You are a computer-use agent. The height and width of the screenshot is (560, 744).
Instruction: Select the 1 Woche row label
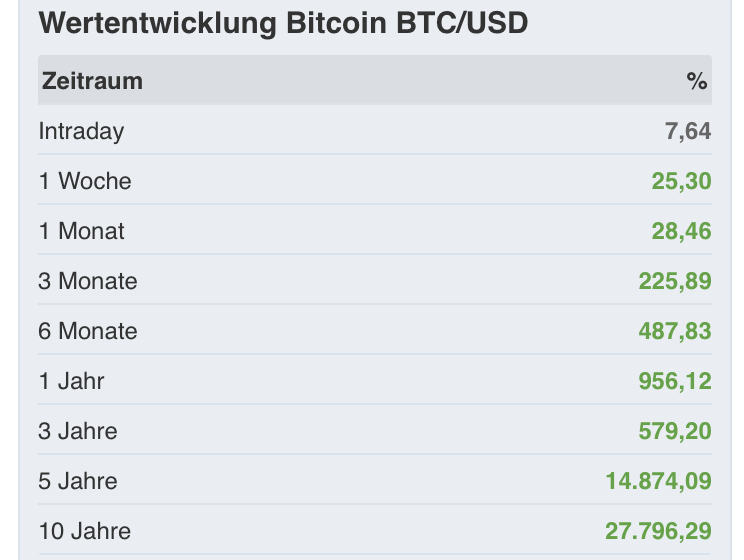(x=85, y=181)
